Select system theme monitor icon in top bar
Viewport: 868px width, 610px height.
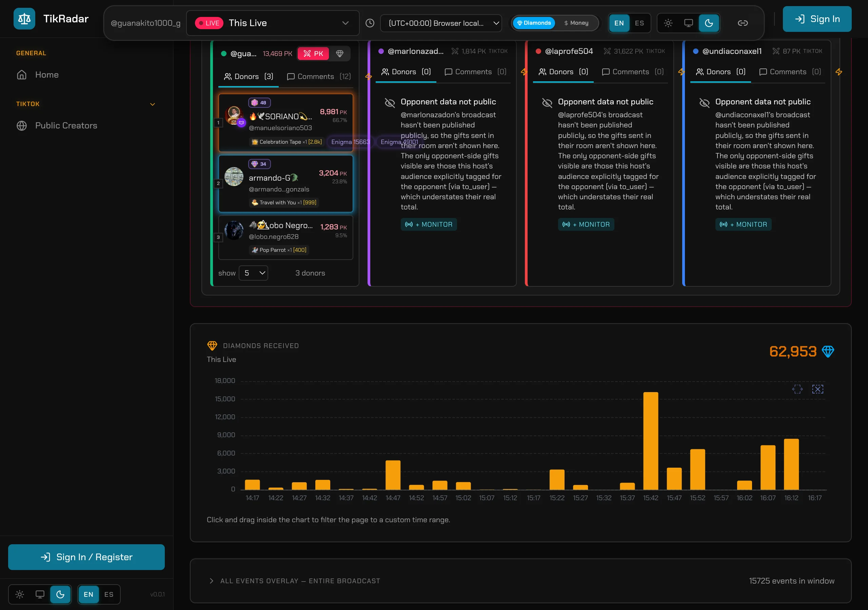click(688, 23)
